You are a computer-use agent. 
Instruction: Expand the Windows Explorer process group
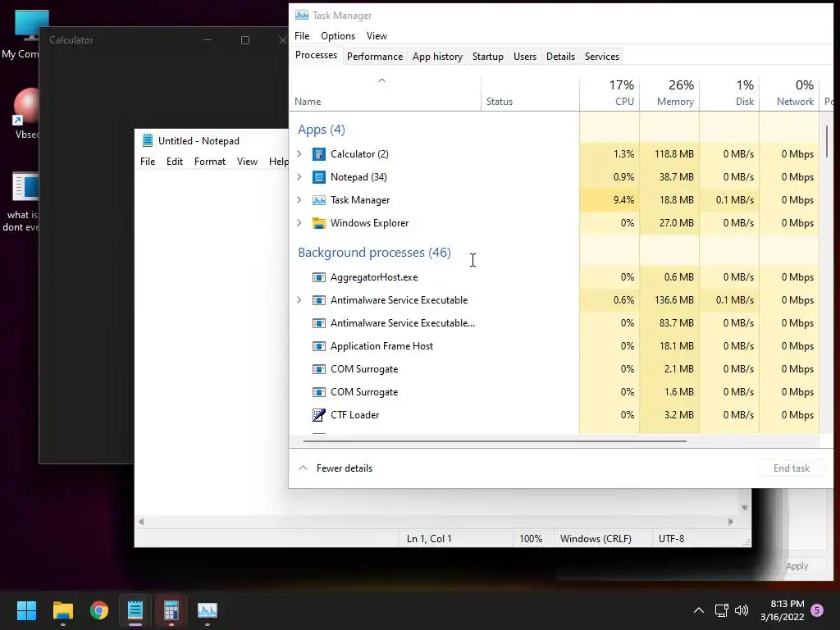pyautogui.click(x=299, y=223)
